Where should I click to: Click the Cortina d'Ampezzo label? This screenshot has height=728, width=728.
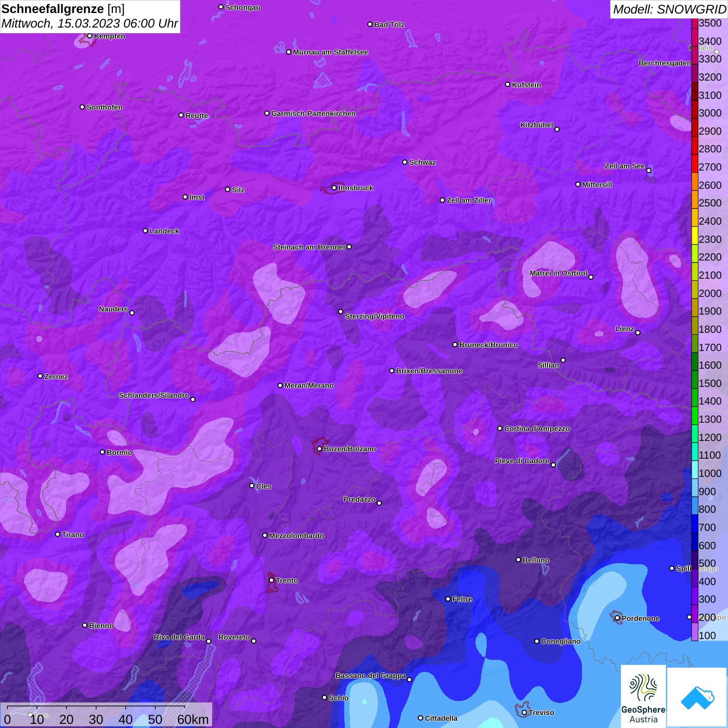point(537,428)
